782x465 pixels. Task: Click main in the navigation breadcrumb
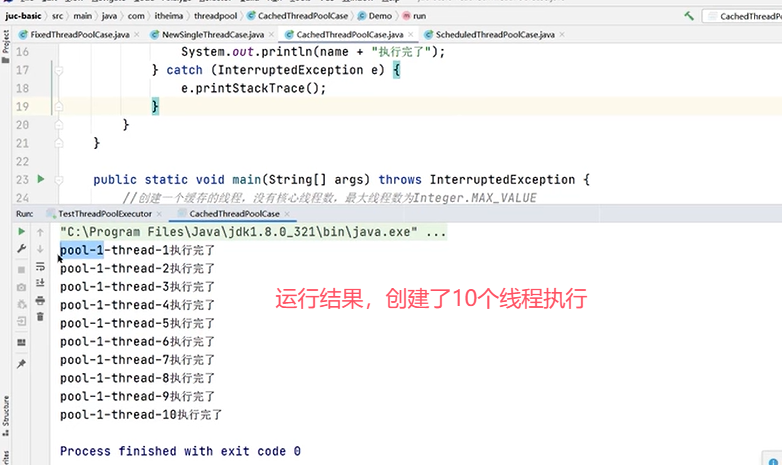82,16
